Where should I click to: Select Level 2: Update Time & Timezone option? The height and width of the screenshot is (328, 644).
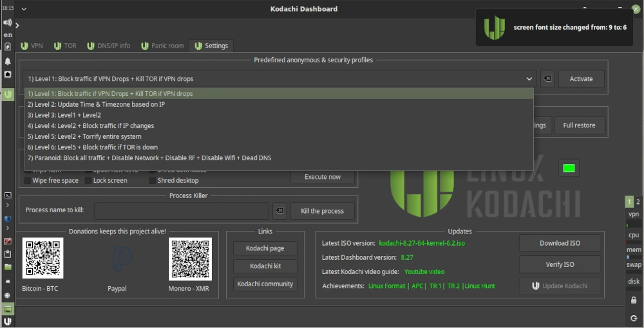(279, 104)
